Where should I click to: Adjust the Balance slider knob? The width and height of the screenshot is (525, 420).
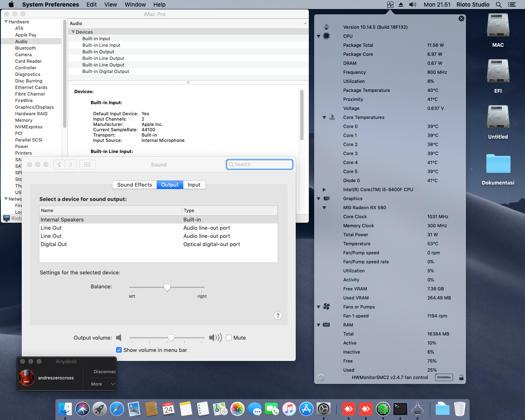pos(167,288)
